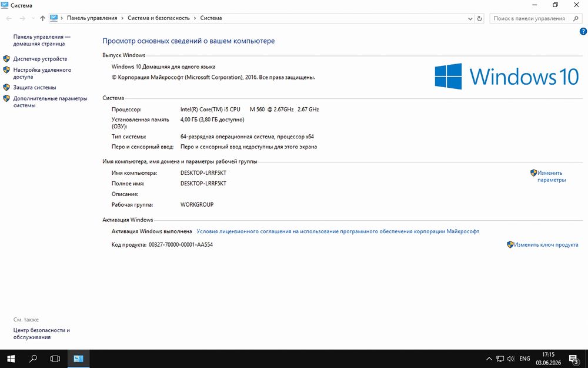Click the 4,00 ГБ (3,80 ГБ доступно) value

212,120
